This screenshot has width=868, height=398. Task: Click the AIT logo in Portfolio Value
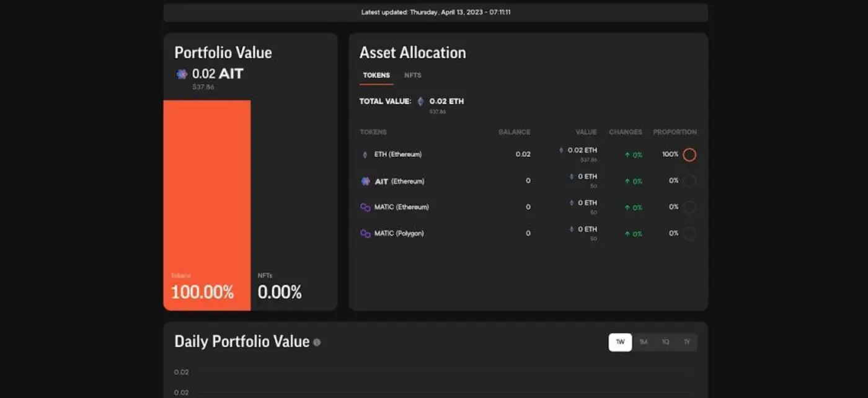(x=182, y=74)
